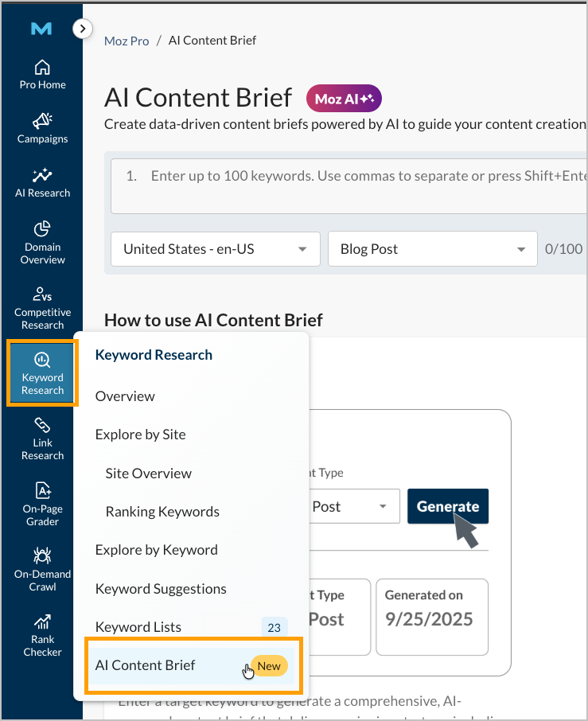The width and height of the screenshot is (588, 721).
Task: Open Campaigns in the sidebar
Action: coord(42,128)
